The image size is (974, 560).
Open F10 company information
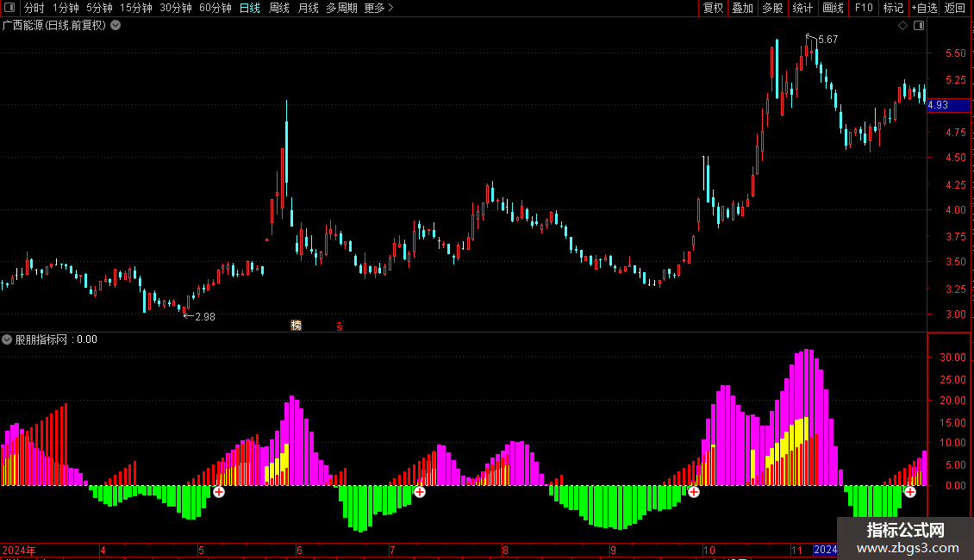[864, 8]
